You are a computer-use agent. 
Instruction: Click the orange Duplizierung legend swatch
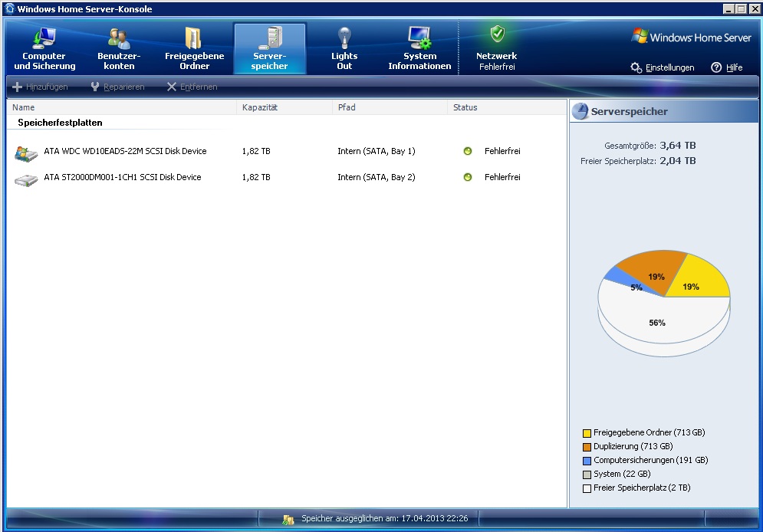587,447
